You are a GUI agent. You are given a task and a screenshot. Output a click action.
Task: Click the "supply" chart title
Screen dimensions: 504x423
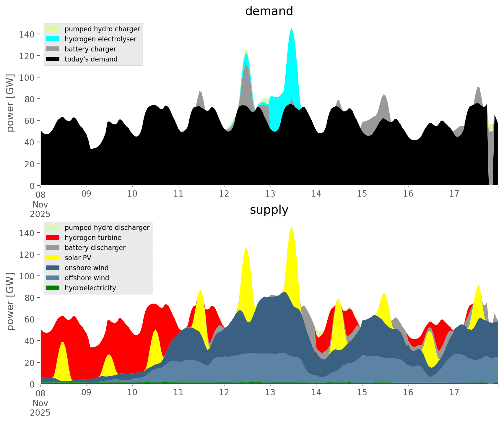pyautogui.click(x=269, y=210)
